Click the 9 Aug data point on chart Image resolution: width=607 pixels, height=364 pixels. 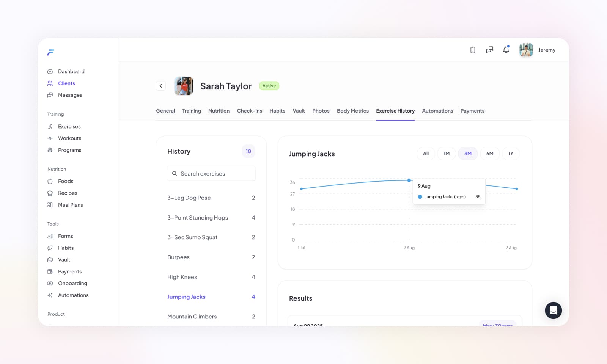409,180
